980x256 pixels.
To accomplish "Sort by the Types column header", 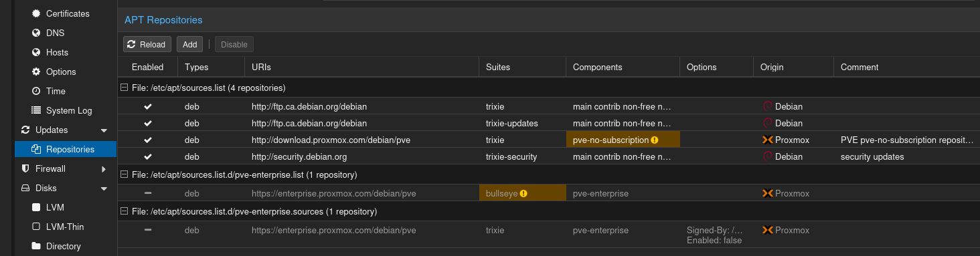I will (x=211, y=67).
